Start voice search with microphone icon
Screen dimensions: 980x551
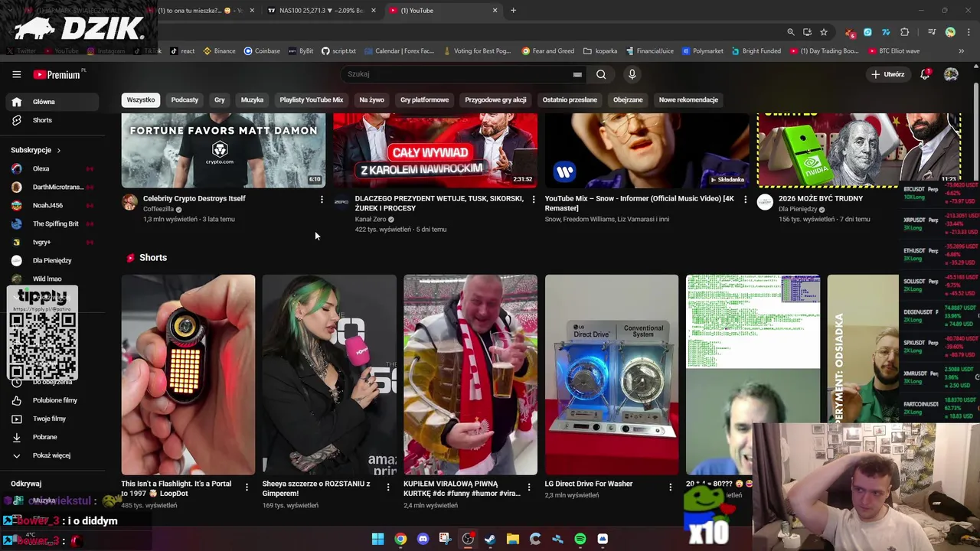(x=632, y=74)
